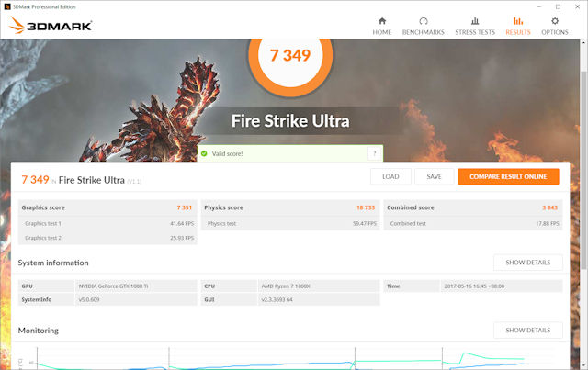Show details for System information
This screenshot has height=370, width=588.
coord(528,263)
